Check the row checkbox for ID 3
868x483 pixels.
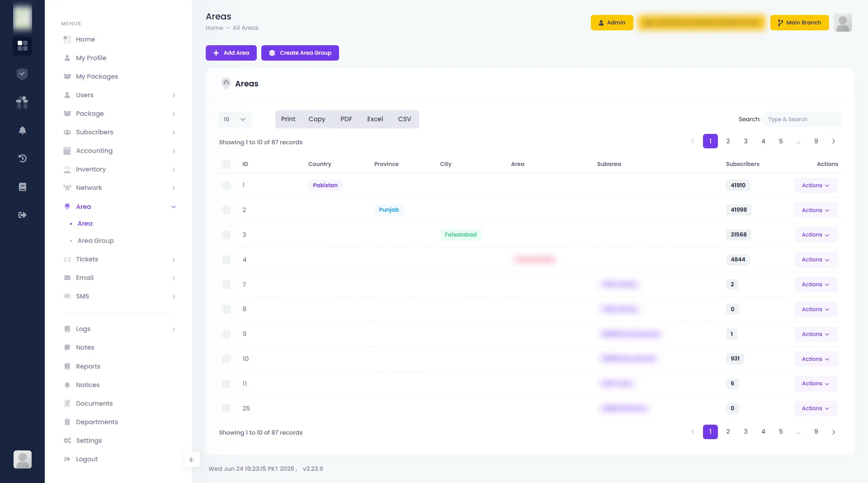[226, 235]
